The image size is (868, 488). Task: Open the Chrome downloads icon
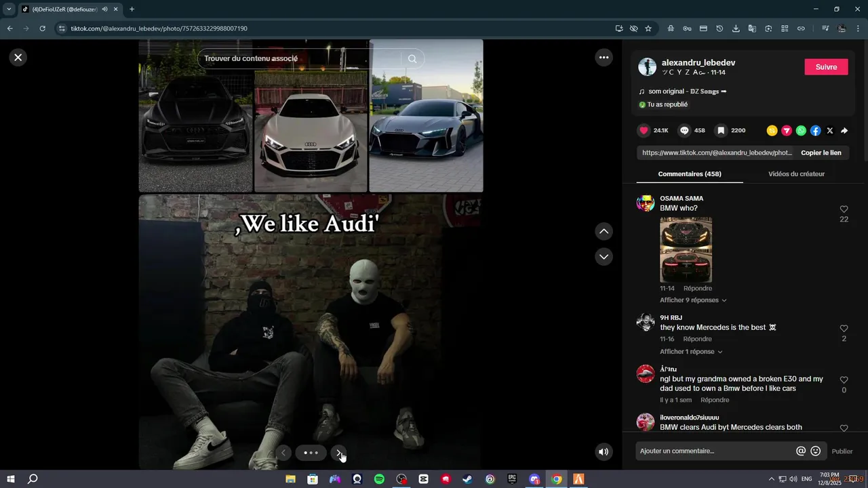click(x=736, y=28)
